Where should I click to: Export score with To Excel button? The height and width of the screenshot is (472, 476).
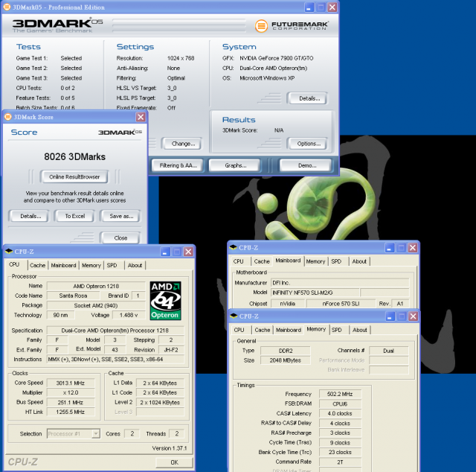click(x=75, y=216)
